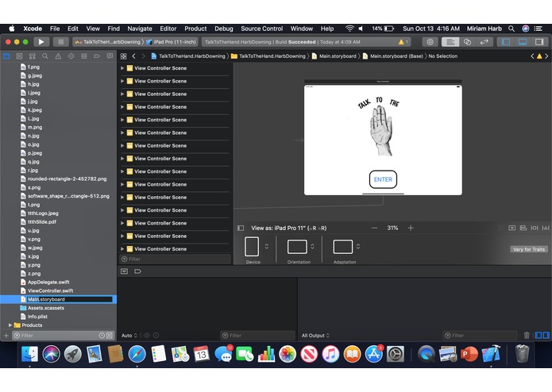Screen dimensions: 552x392
Task: Open the Issue navigator warning icon
Action: coord(58,56)
